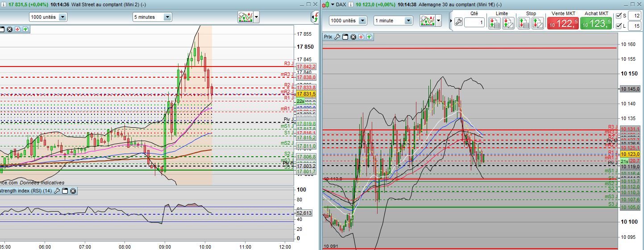The image size is (644, 250).
Task: Move the DAX Prix panel up
Action: [x=369, y=37]
